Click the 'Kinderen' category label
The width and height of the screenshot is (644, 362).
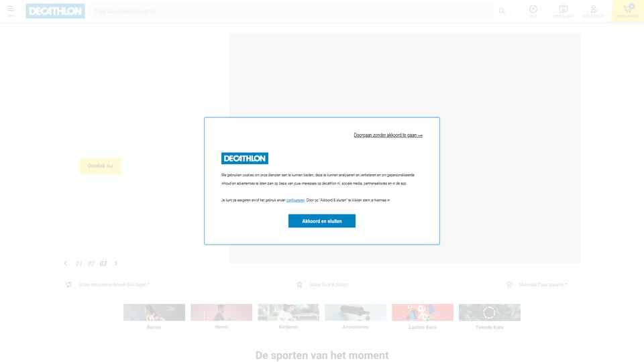click(x=288, y=327)
